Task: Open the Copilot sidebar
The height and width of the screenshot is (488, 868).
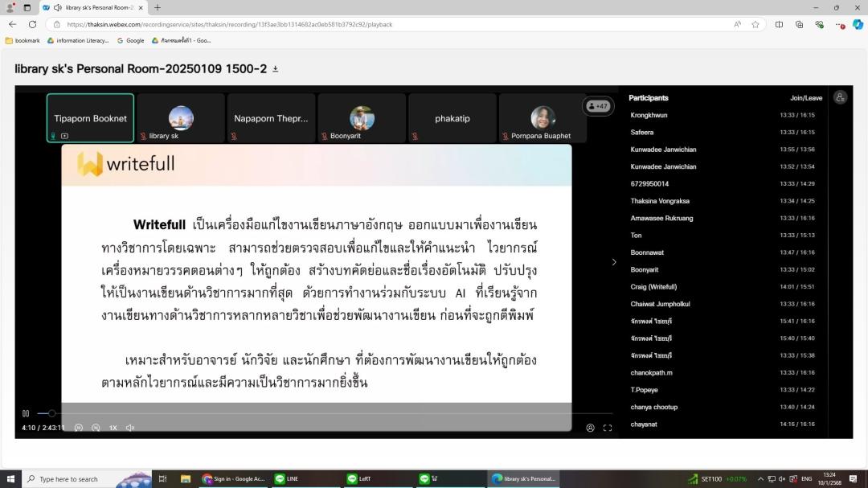Action: click(858, 24)
